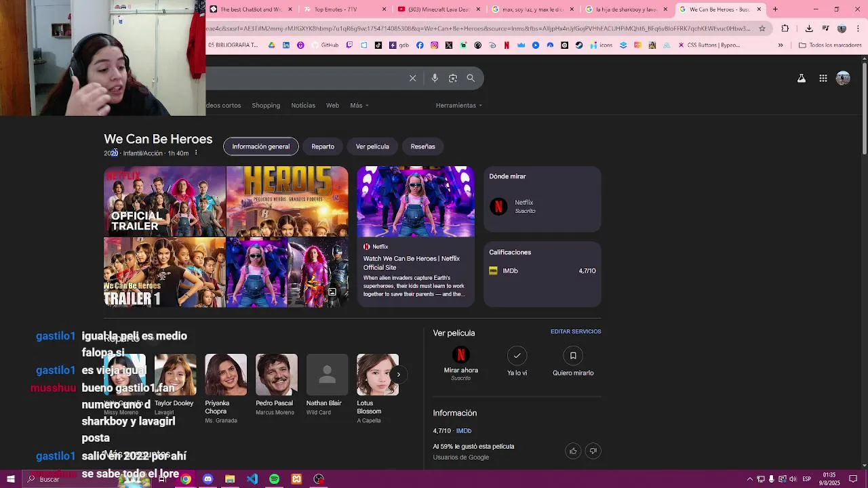The image size is (868, 488).
Task: Click the search magnifier icon
Action: (x=471, y=78)
